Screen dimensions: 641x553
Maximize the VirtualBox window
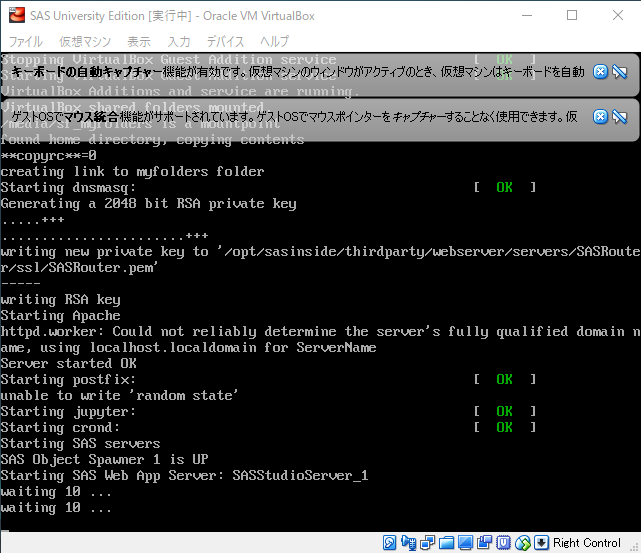coord(572,16)
